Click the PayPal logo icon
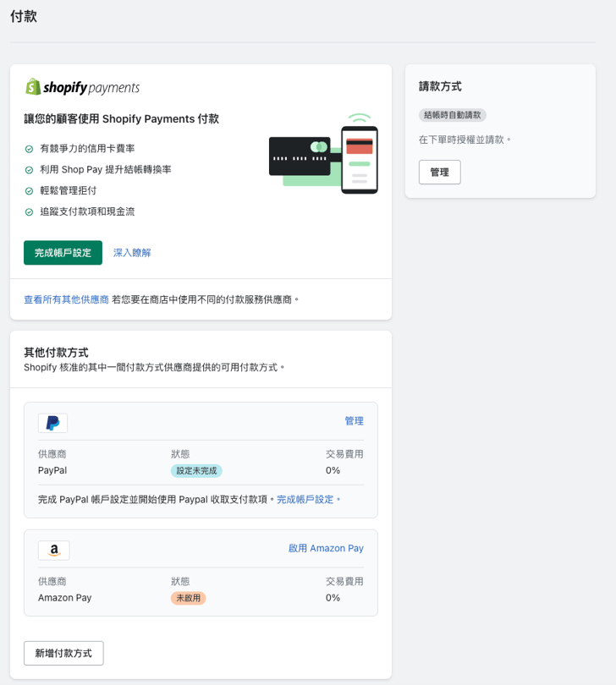The width and height of the screenshot is (616, 685). point(52,423)
